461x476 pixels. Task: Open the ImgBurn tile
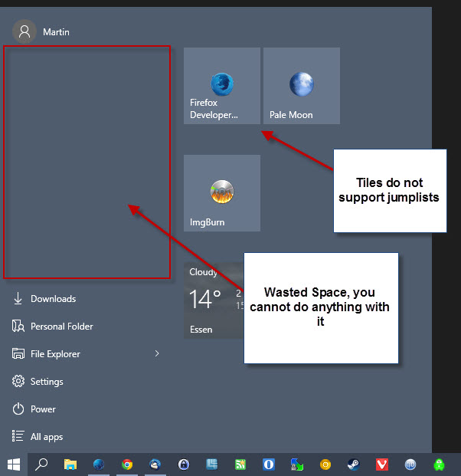[222, 193]
